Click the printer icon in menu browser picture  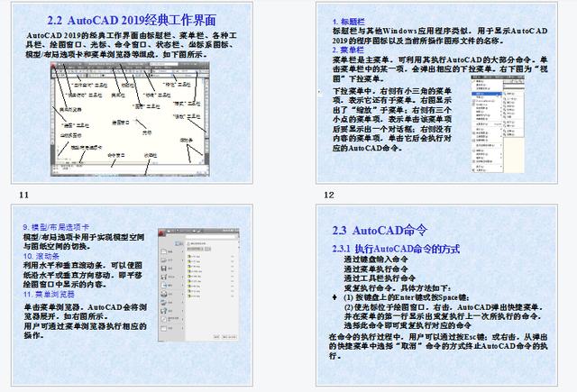pyautogui.click(x=164, y=294)
